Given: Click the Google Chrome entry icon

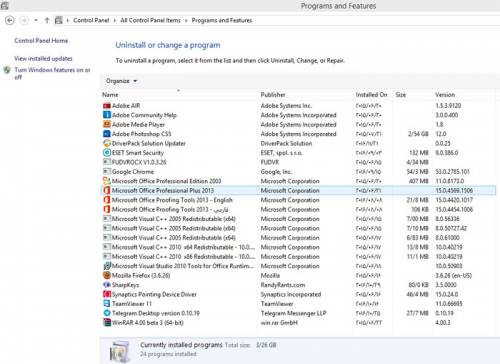Looking at the screenshot, I should click(x=107, y=172).
